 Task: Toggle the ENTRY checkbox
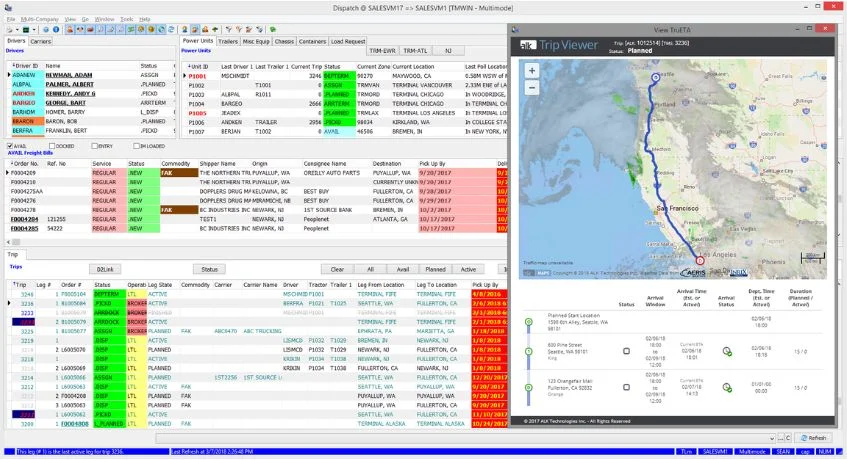pyautogui.click(x=95, y=146)
